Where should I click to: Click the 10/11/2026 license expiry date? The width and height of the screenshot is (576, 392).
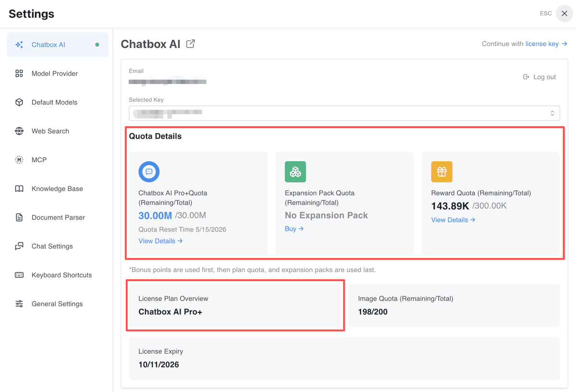pyautogui.click(x=159, y=365)
